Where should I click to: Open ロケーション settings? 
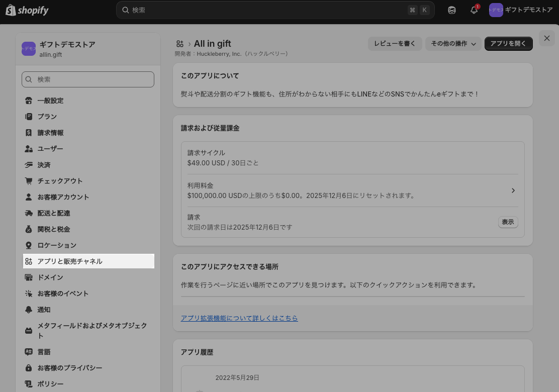57,245
